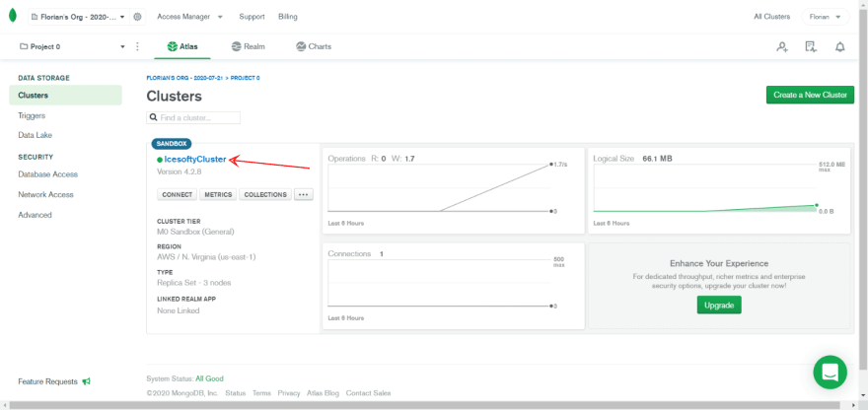
Task: Click the PROJECT 0 breadcrumb link
Action: point(246,78)
